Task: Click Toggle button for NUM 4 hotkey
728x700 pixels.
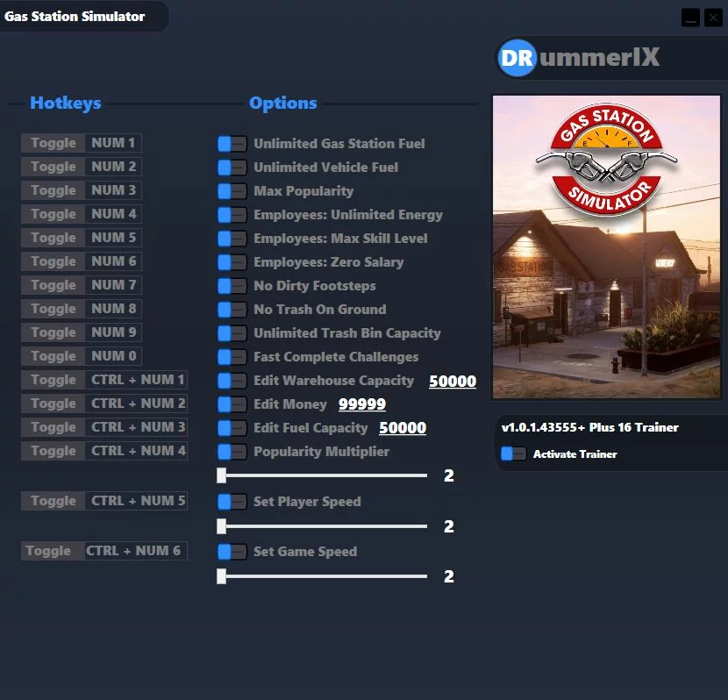Action: 54,214
